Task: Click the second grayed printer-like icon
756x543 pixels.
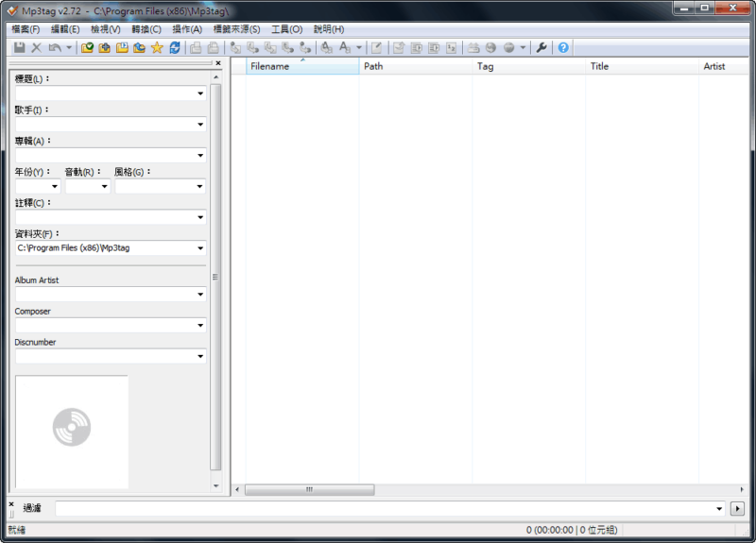Action: point(214,48)
